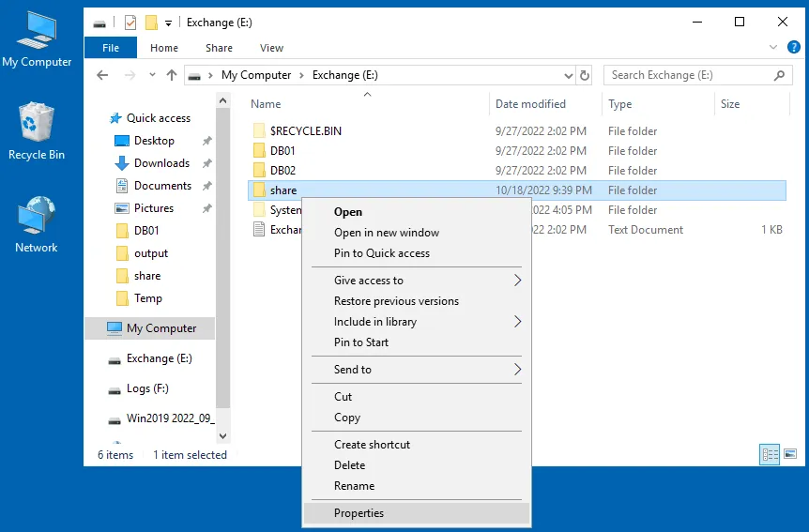Click the File ribbon tab
809x532 pixels.
(111, 48)
